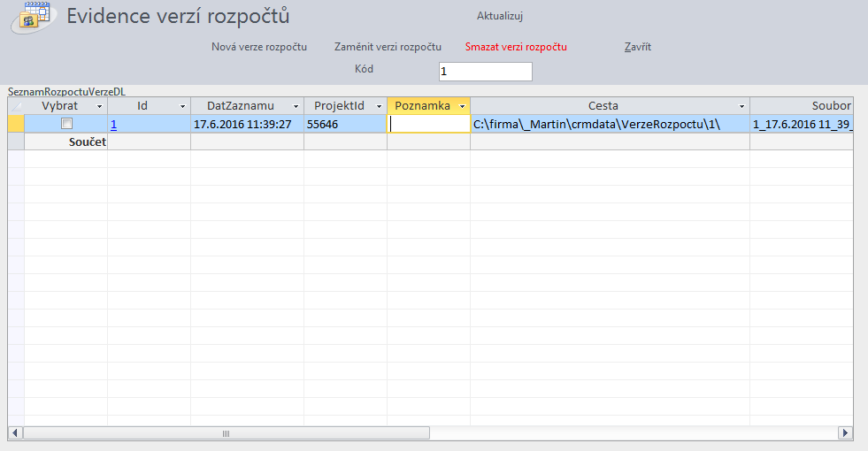This screenshot has width=868, height=451.
Task: Open DatZaznamu column filter dropdown
Action: point(296,106)
